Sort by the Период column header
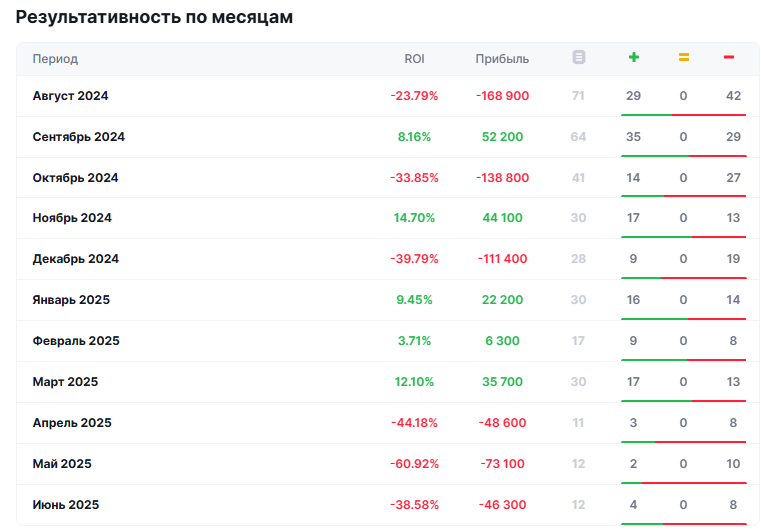This screenshot has height=532, width=761. [x=55, y=59]
